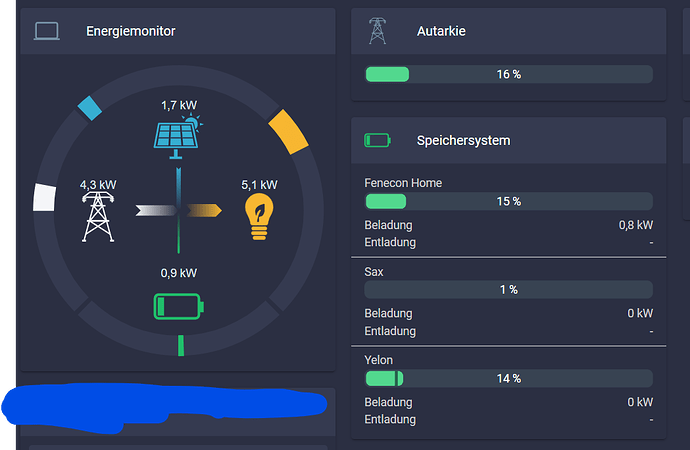Select the Yelon storage entry

379,359
